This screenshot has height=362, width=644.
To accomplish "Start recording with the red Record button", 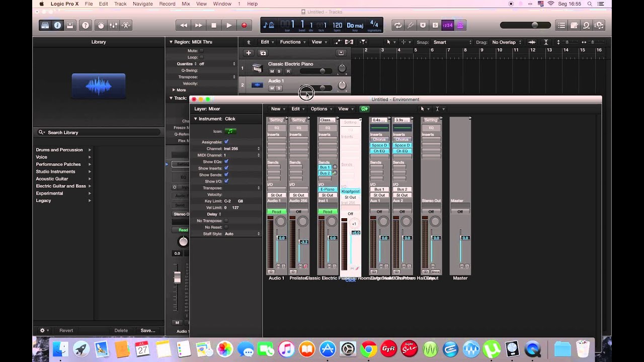I will tap(244, 25).
